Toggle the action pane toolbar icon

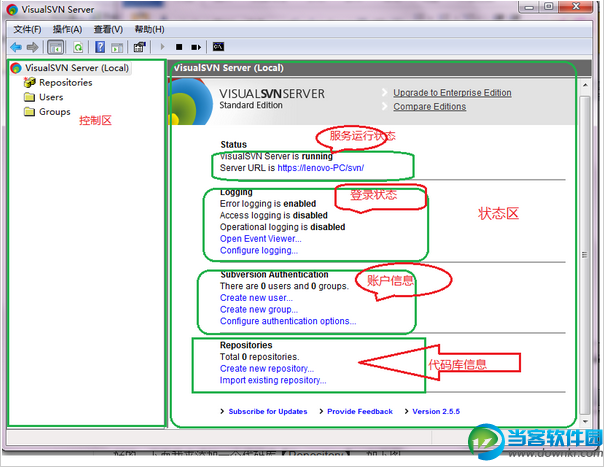pyautogui.click(x=117, y=47)
